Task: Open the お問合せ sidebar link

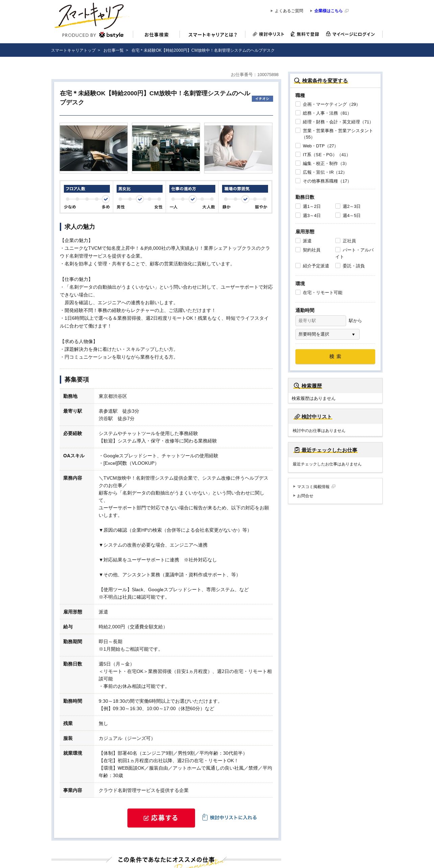Action: point(305,496)
